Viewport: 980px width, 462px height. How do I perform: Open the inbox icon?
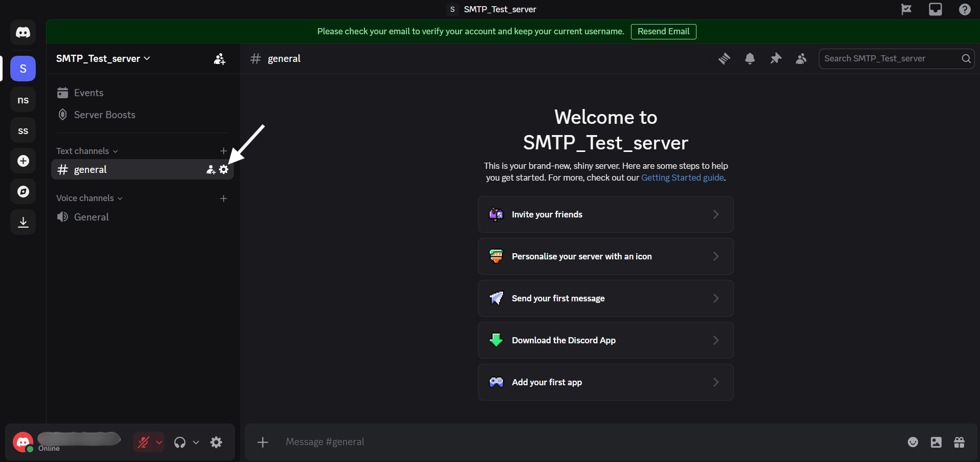[x=935, y=9]
